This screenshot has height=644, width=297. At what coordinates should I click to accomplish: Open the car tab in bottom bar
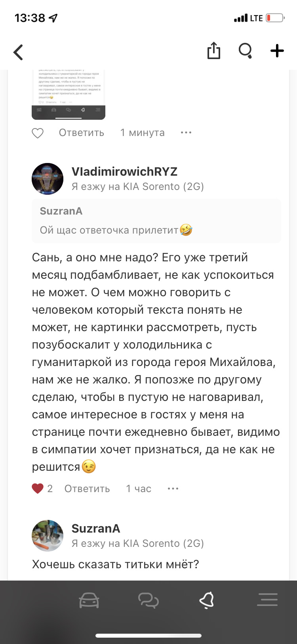click(x=89, y=600)
